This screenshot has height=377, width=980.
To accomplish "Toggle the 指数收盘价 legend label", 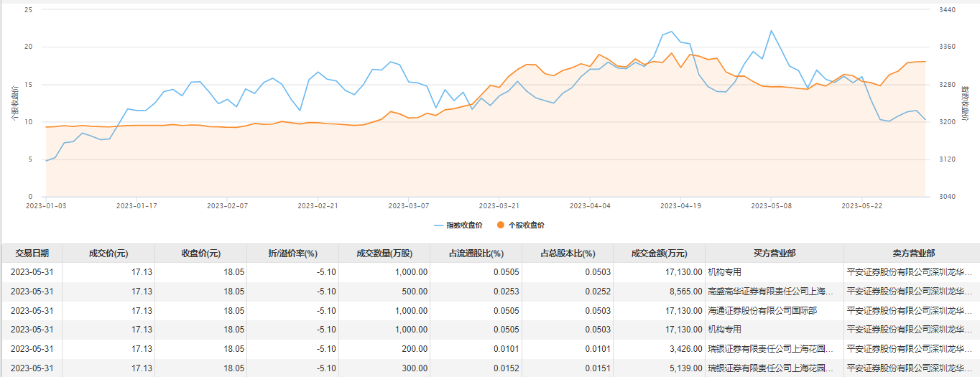I will coord(464,225).
